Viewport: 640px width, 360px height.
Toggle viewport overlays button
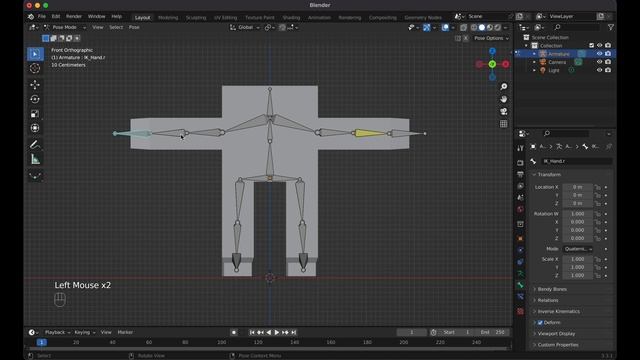(x=445, y=27)
